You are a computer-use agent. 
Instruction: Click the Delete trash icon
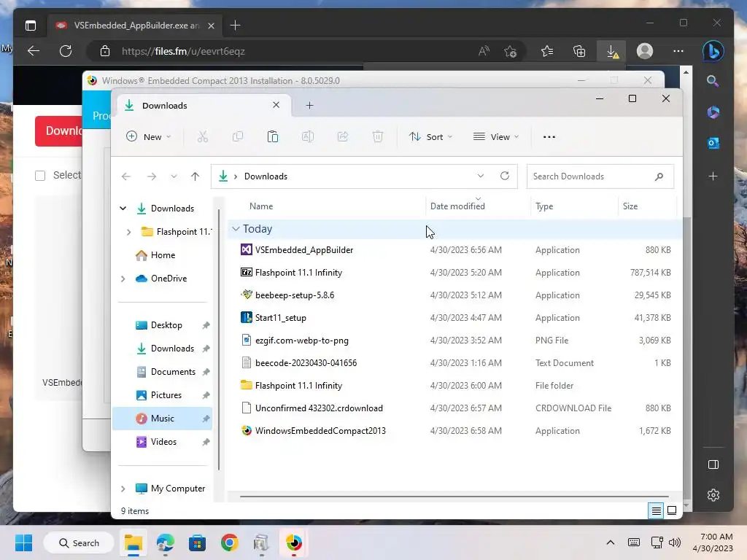click(x=378, y=137)
